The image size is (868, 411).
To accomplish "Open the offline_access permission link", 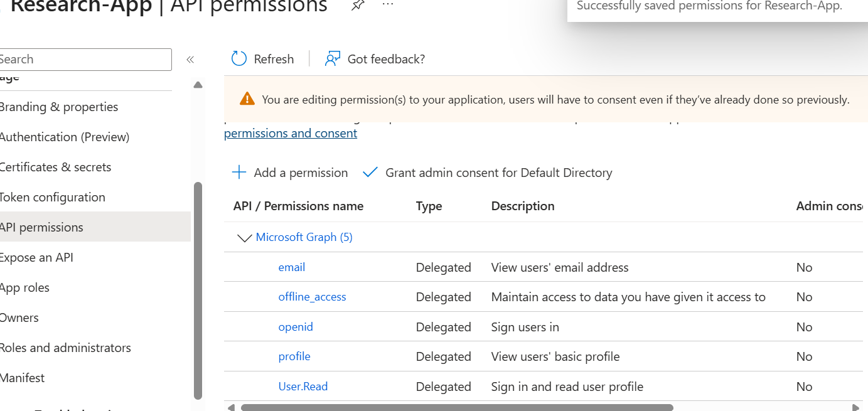I will (x=313, y=297).
